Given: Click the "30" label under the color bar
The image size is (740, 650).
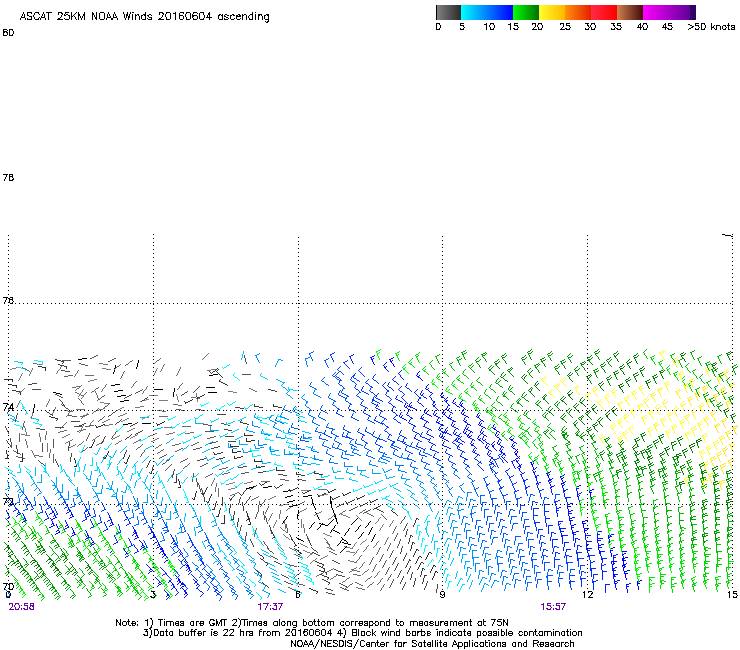Looking at the screenshot, I should pyautogui.click(x=590, y=27).
